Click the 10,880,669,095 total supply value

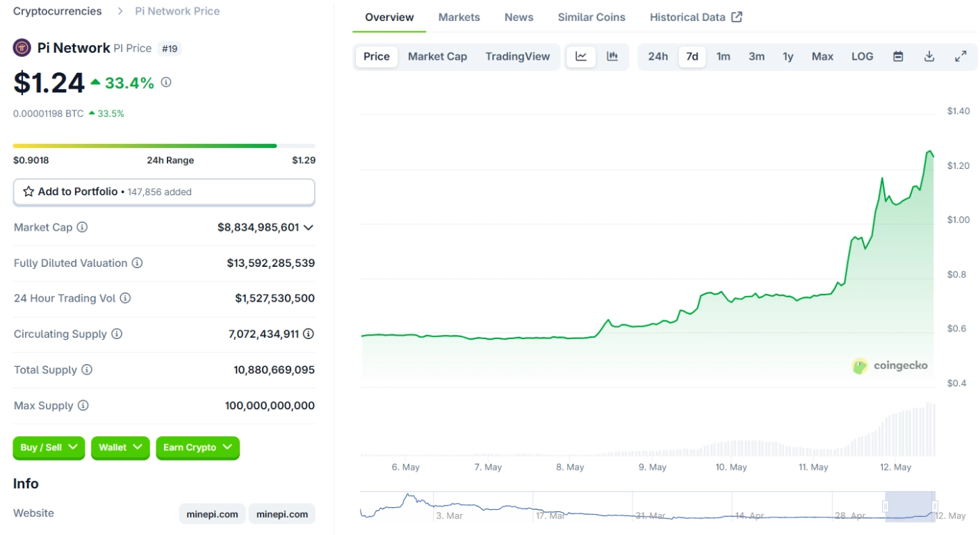tap(274, 370)
